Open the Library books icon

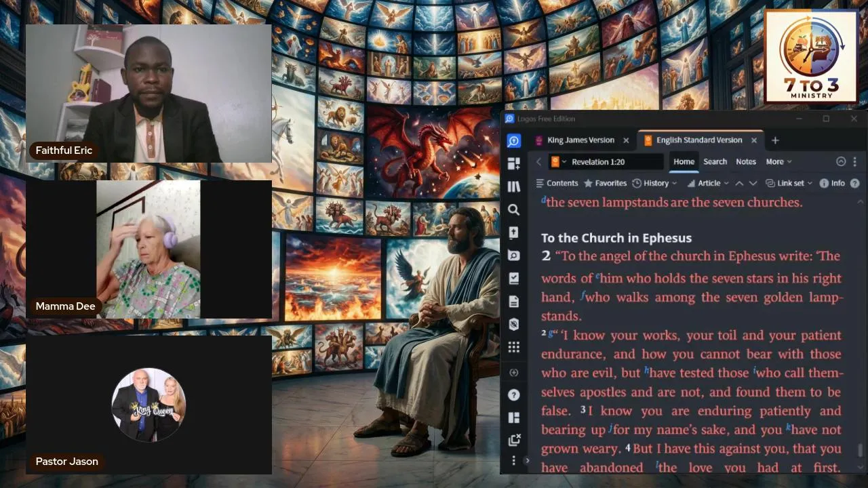click(x=514, y=186)
